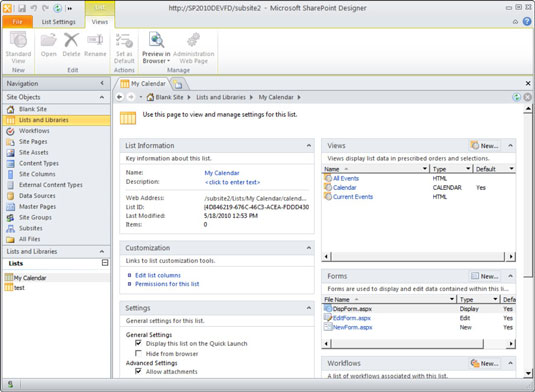The height and width of the screenshot is (392, 535).
Task: Click the green Refresh icon in quick access toolbar
Action: (58, 8)
